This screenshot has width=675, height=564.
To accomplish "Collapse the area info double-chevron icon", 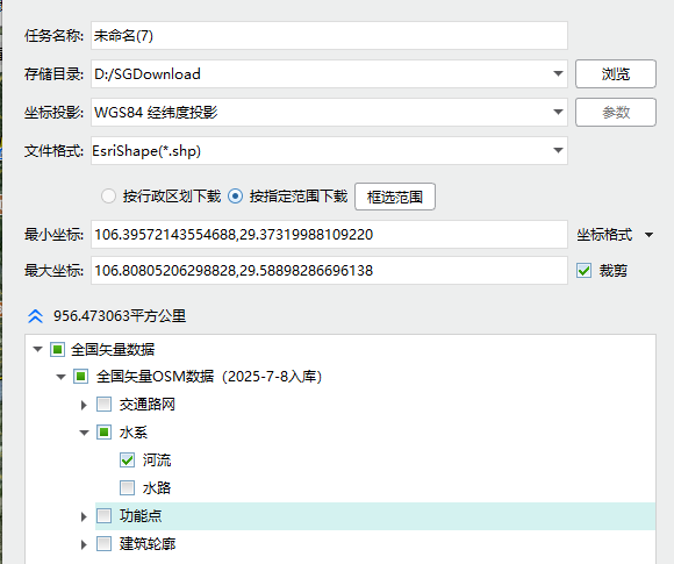I will coord(35,316).
